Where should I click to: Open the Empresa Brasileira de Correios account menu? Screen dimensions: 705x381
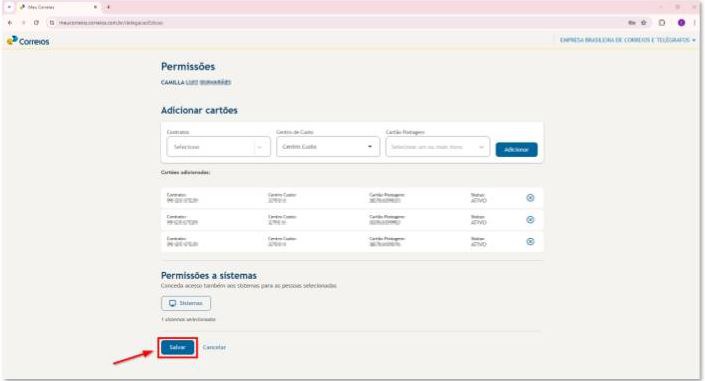[x=627, y=40]
